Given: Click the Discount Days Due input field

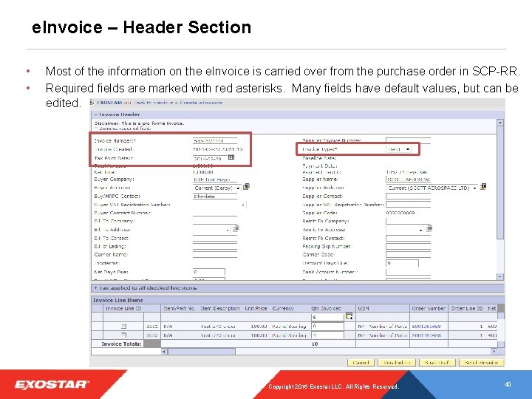Looking at the screenshot, I should click(x=402, y=263).
